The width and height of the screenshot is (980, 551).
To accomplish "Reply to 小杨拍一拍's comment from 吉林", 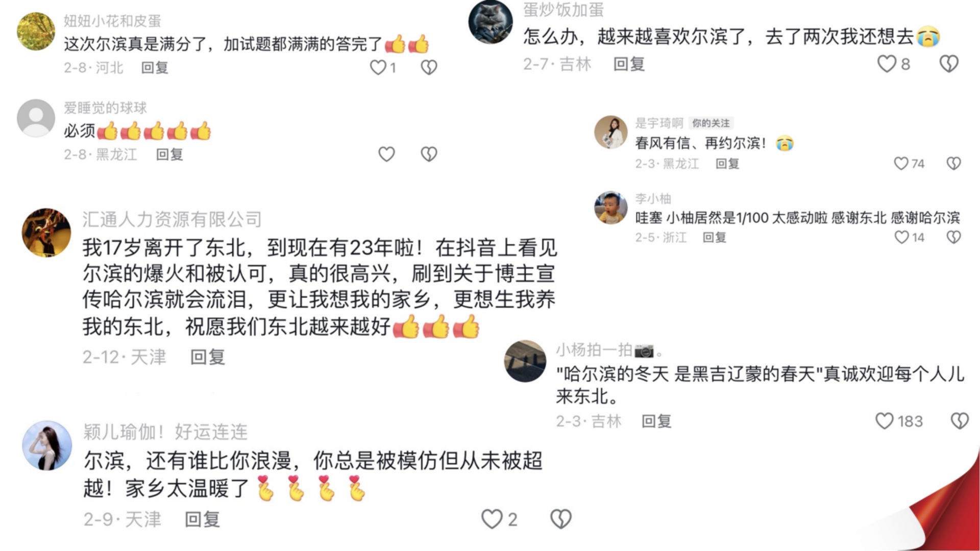I will 656,421.
